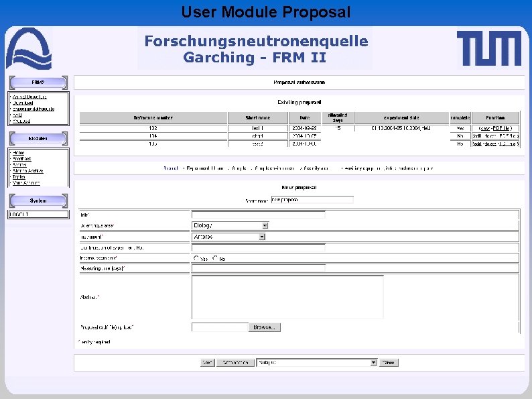The width and height of the screenshot is (532, 399).
Task: Click inside the Abstract text area
Action: (287, 297)
